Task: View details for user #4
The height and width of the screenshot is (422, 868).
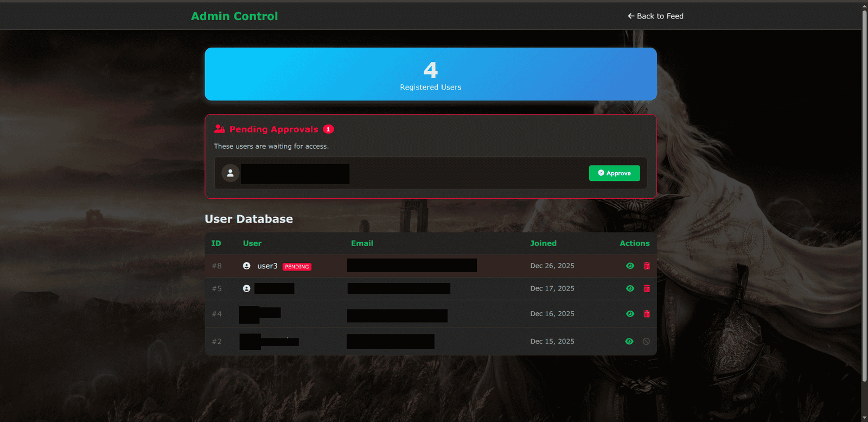Action: pyautogui.click(x=630, y=314)
